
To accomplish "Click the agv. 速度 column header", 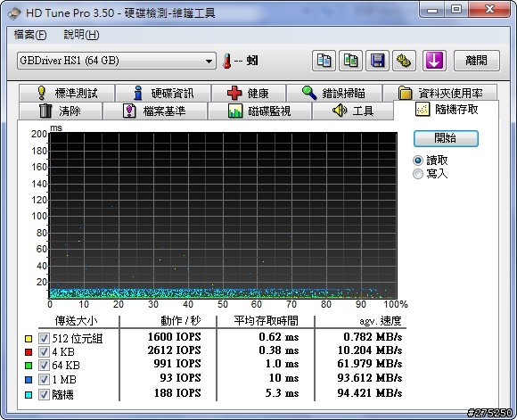I will tap(381, 321).
